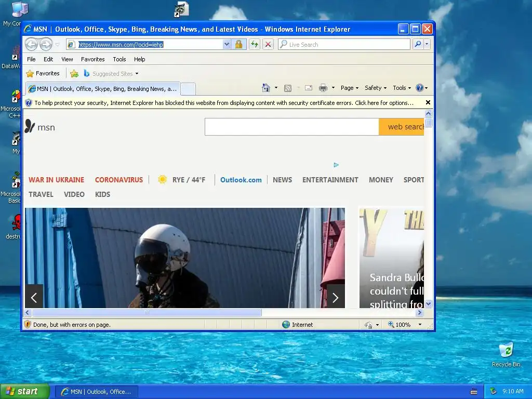This screenshot has width=532, height=399.
Task: Open the View menu
Action: pos(67,59)
